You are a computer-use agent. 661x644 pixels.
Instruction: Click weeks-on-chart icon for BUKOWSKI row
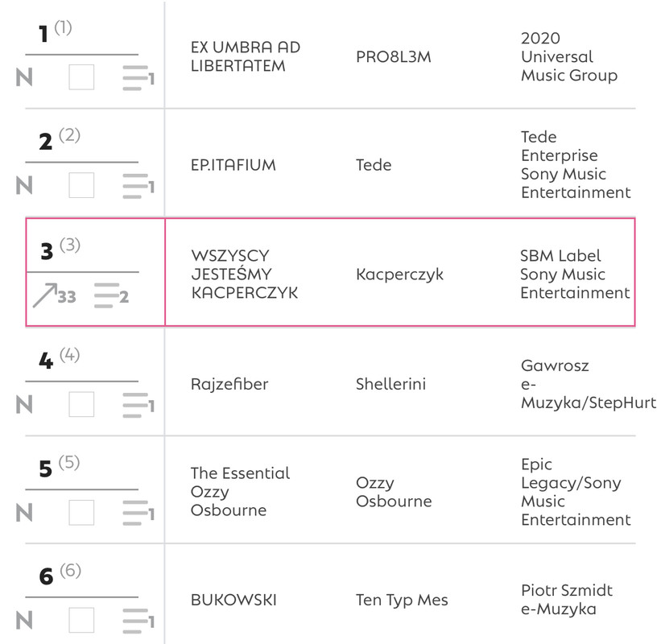[x=138, y=621]
